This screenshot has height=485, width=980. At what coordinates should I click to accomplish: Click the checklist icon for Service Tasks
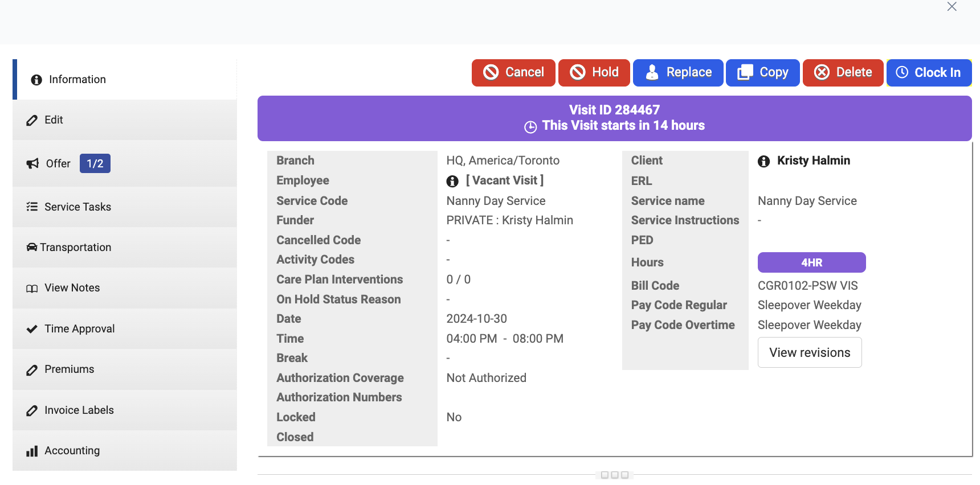coord(32,207)
